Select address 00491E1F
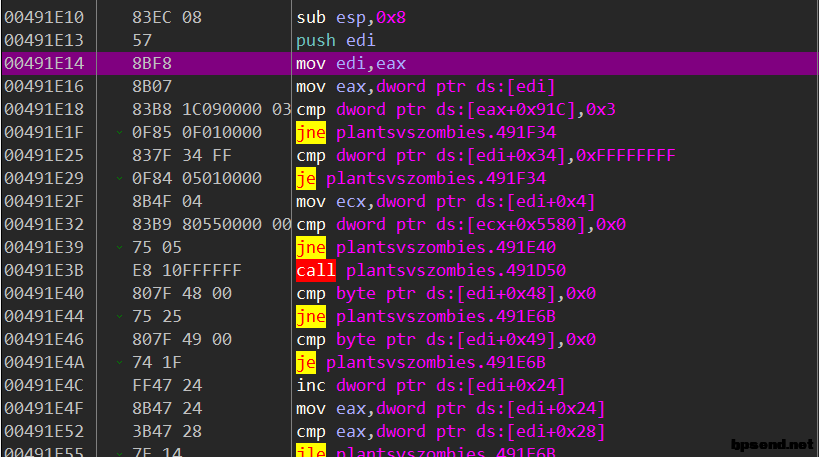Viewport: 819px width, 457px height. 44,132
